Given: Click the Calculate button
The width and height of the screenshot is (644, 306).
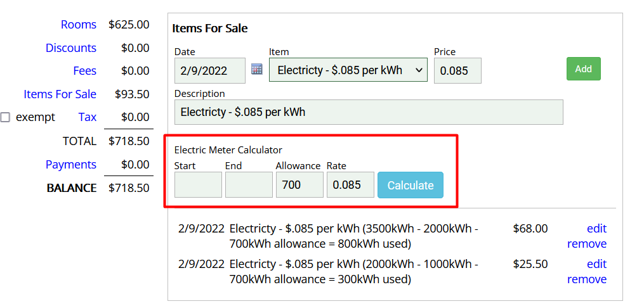Looking at the screenshot, I should (410, 185).
